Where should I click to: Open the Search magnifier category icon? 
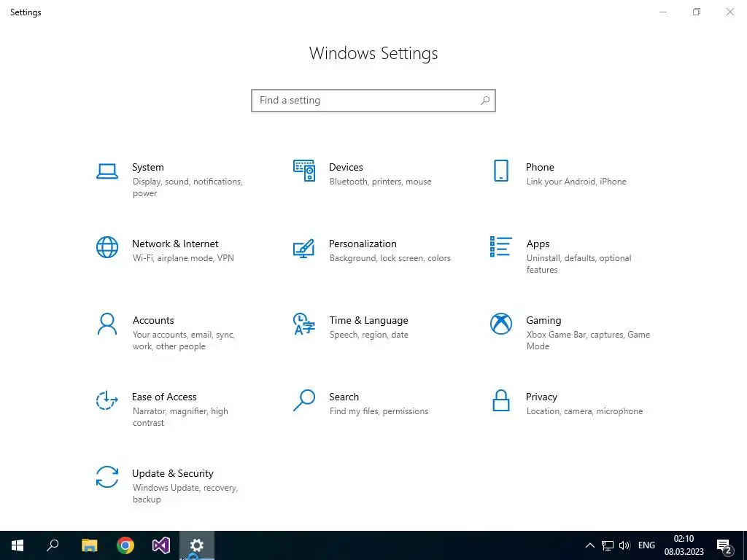tap(304, 400)
